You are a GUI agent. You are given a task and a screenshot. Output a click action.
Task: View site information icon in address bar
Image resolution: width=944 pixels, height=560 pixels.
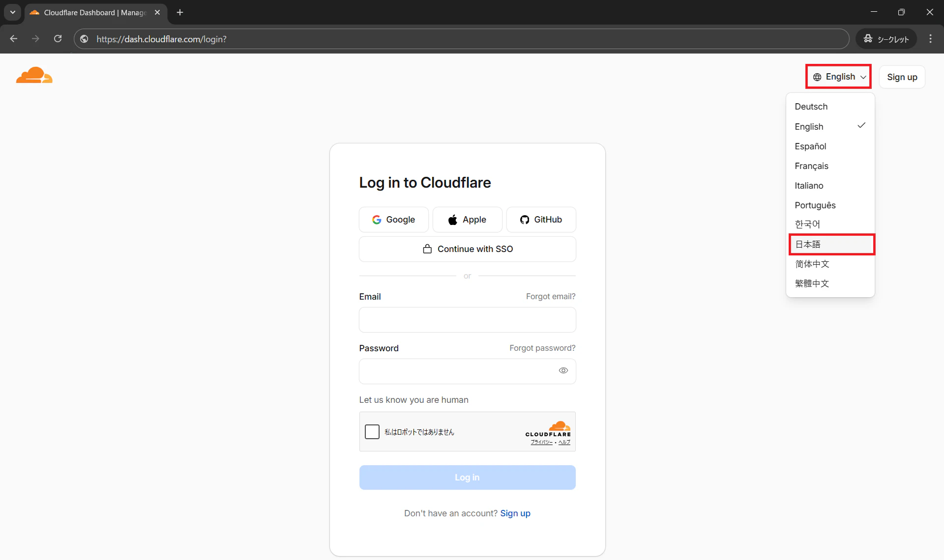click(x=84, y=39)
